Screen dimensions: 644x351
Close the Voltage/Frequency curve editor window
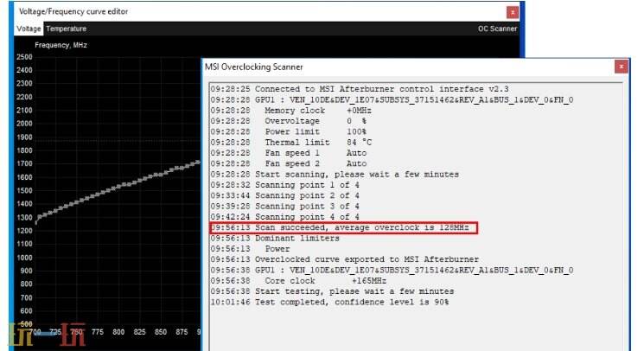[513, 12]
